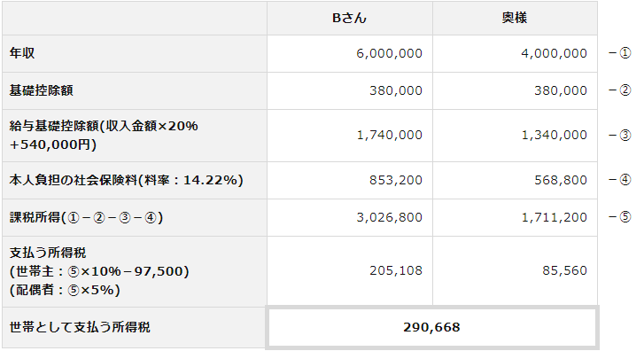Click the 853,200 insurance value
This screenshot has height=351, width=644.
click(x=395, y=180)
